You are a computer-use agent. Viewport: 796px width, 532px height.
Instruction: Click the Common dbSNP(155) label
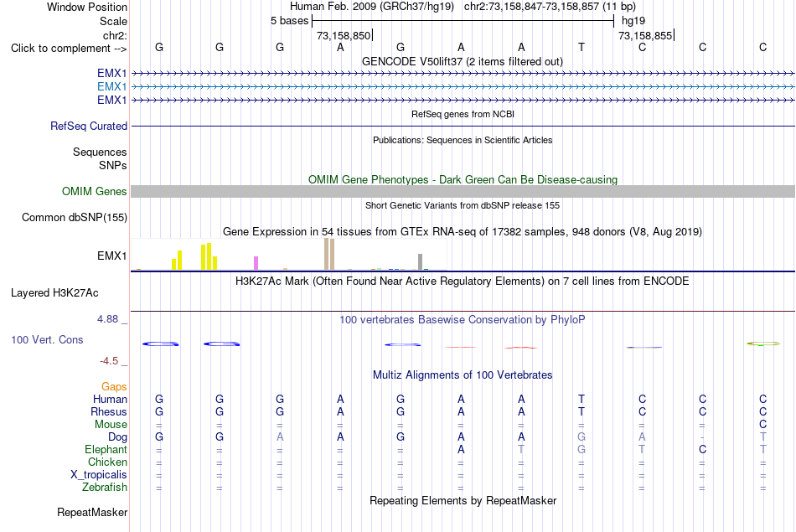[74, 217]
